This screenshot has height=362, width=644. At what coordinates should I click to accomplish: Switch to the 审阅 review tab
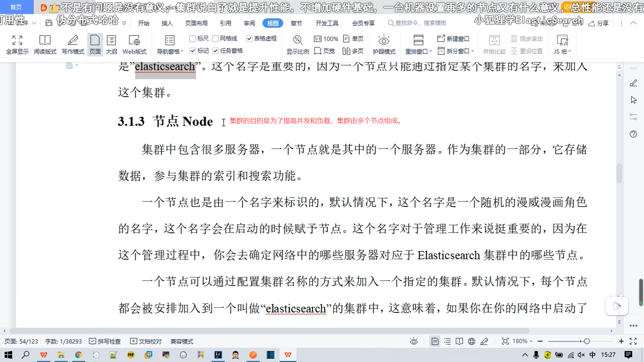pos(249,23)
